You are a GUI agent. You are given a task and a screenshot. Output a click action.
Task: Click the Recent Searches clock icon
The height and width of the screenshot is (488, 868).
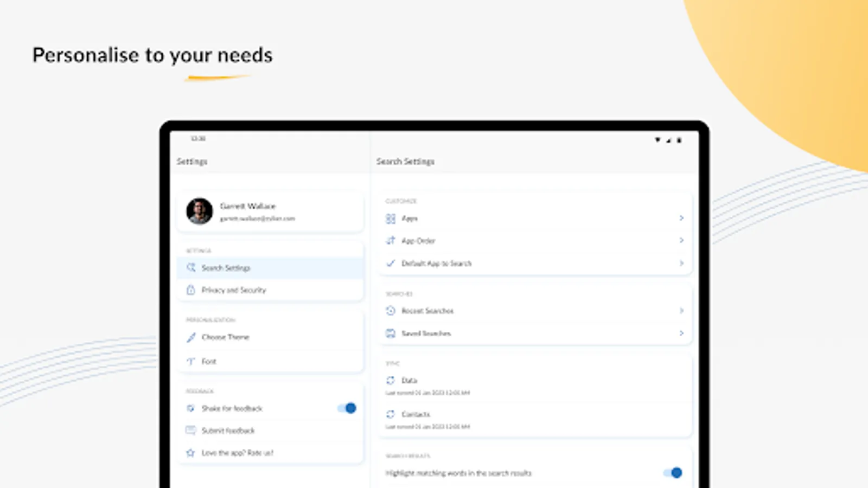pyautogui.click(x=391, y=311)
